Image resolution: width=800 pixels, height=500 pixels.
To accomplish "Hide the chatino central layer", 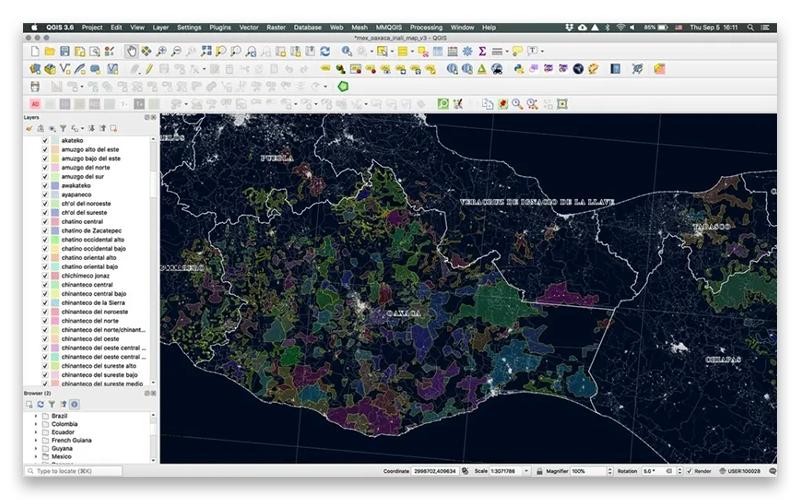I will 45,221.
